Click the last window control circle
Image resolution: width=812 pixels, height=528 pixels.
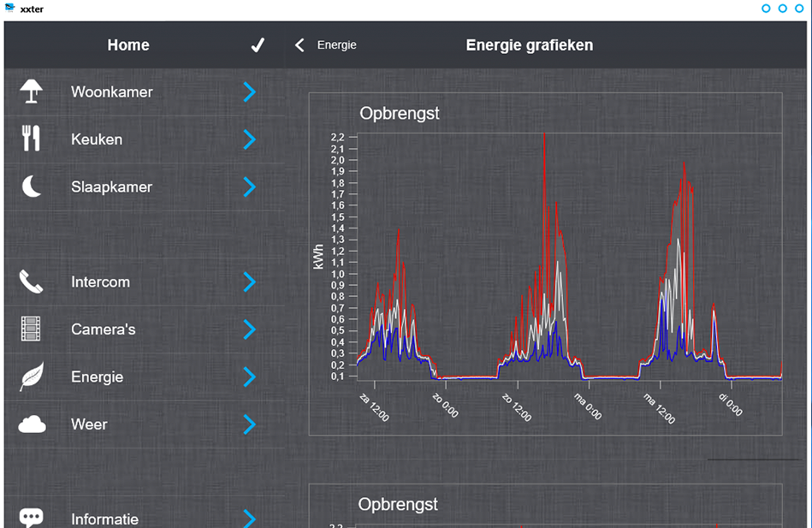(799, 9)
